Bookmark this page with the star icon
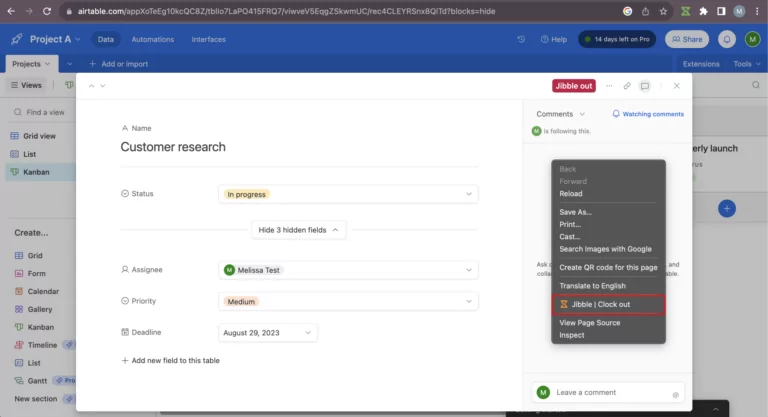The image size is (768, 417). (664, 11)
